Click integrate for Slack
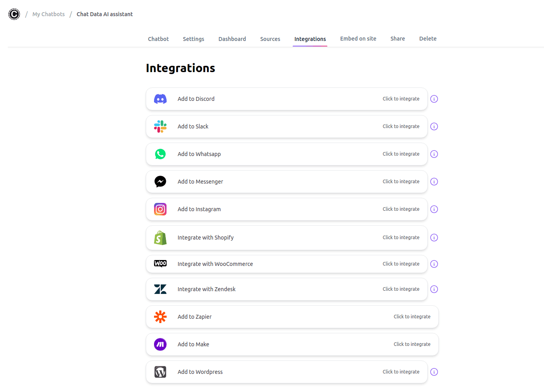The height and width of the screenshot is (392, 544). 401,126
